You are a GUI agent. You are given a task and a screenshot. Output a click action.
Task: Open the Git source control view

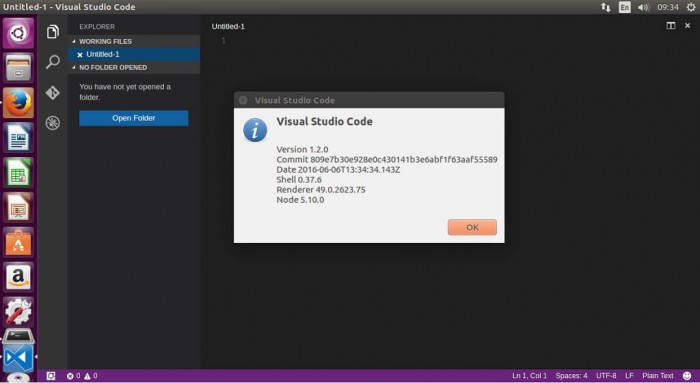tap(53, 92)
